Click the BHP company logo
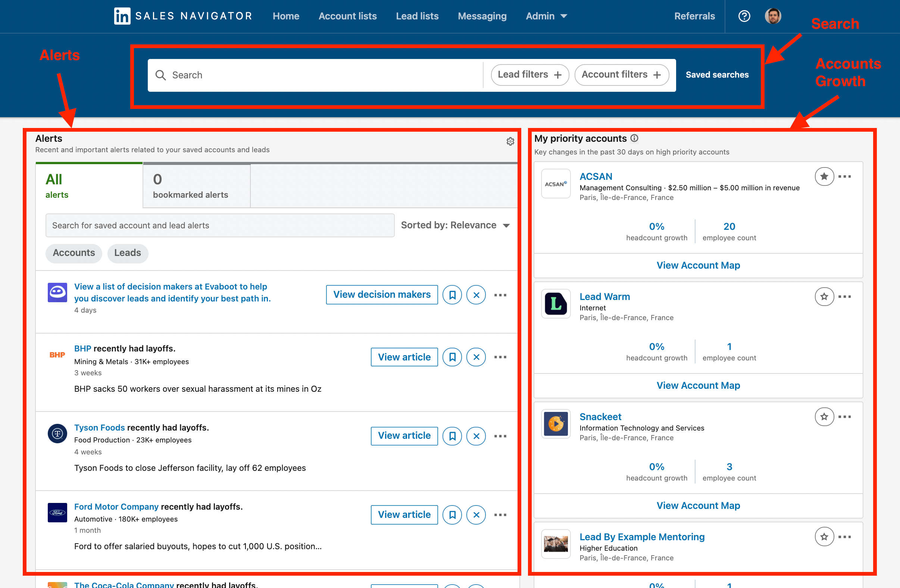900x588 pixels. (x=57, y=355)
